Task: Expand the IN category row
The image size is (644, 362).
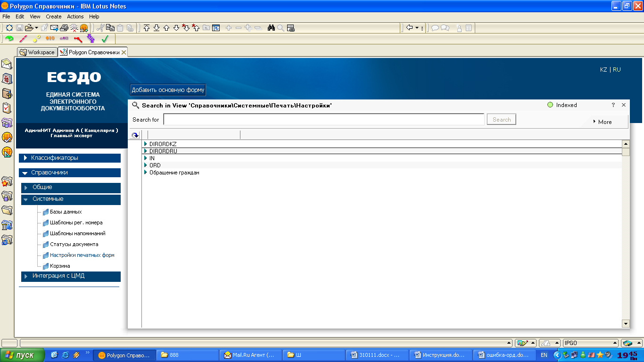Action: point(146,158)
